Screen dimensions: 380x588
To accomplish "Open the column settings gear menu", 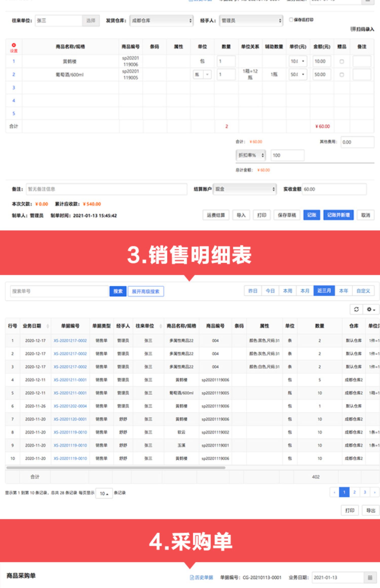I will (371, 309).
